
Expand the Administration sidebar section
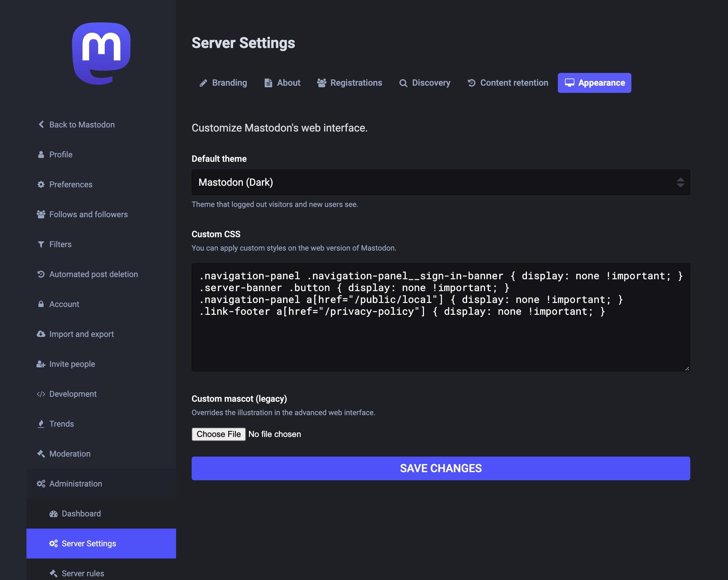coord(101,484)
